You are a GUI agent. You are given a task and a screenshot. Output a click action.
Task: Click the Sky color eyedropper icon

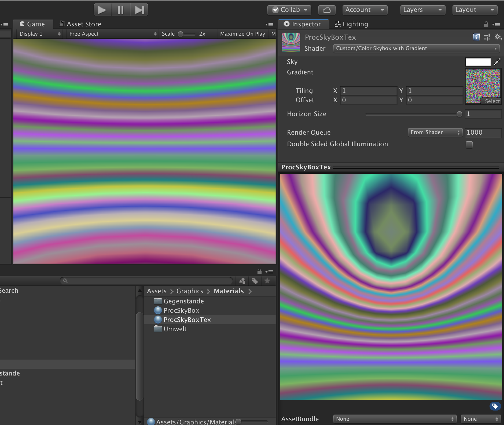497,62
